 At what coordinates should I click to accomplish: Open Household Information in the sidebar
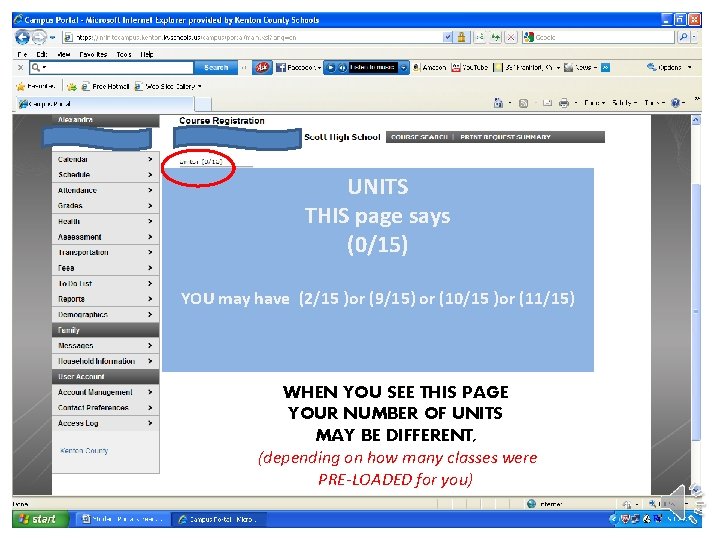pyautogui.click(x=106, y=361)
